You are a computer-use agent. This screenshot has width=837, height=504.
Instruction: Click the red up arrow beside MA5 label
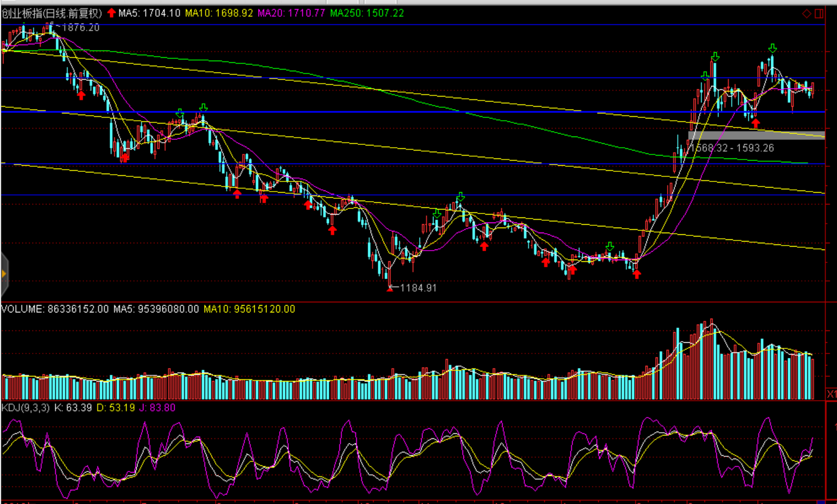(111, 13)
